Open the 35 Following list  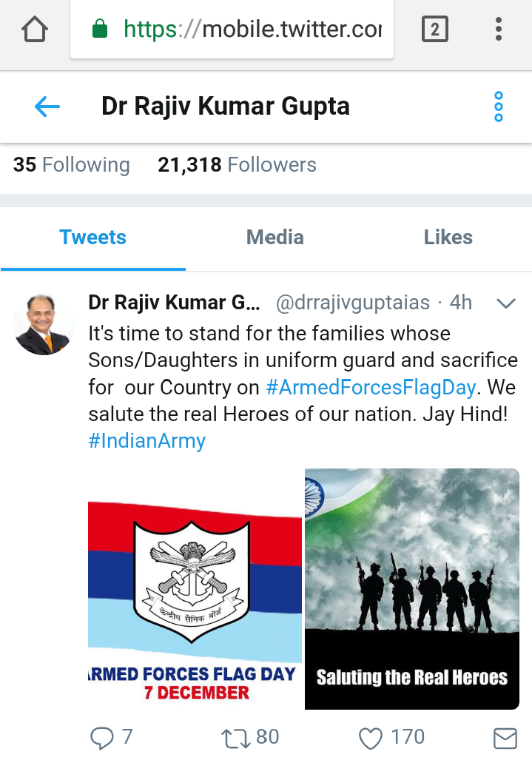pos(71,165)
